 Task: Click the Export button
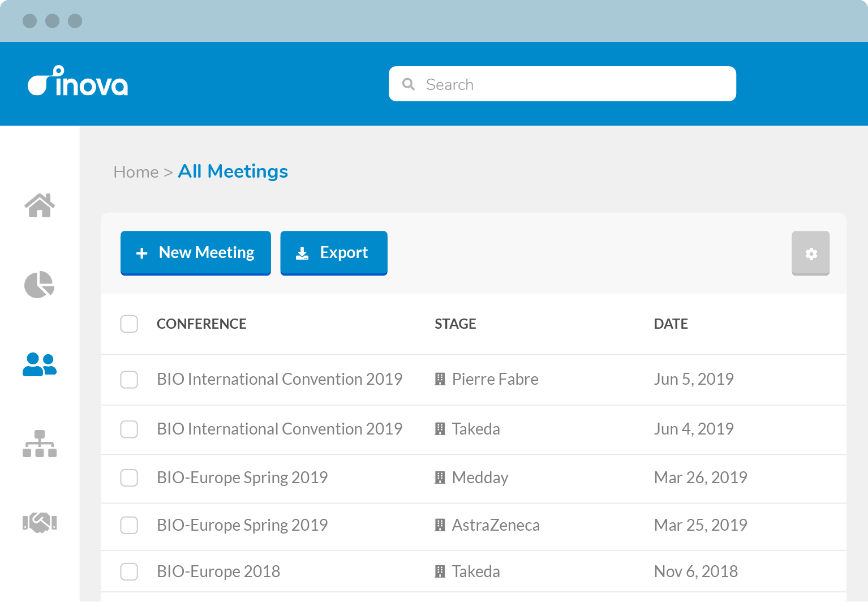point(334,253)
